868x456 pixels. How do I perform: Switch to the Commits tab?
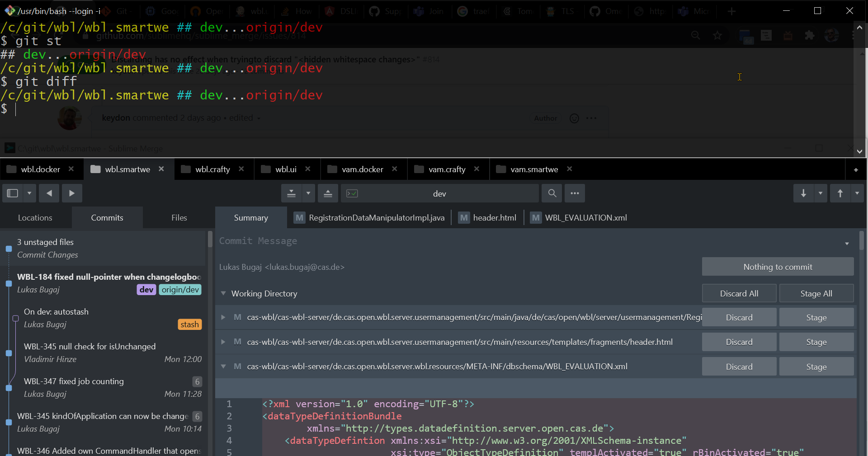coord(107,217)
